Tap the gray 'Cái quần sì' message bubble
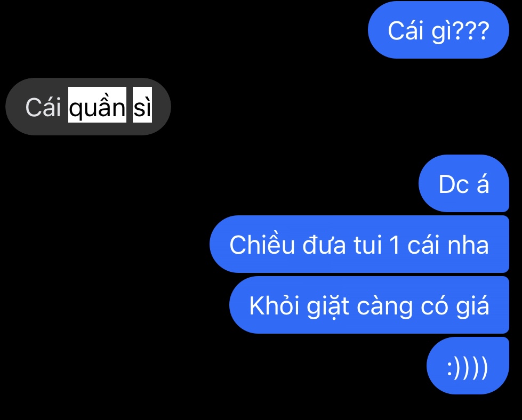Viewport: 522px width, 420px height. tap(88, 107)
